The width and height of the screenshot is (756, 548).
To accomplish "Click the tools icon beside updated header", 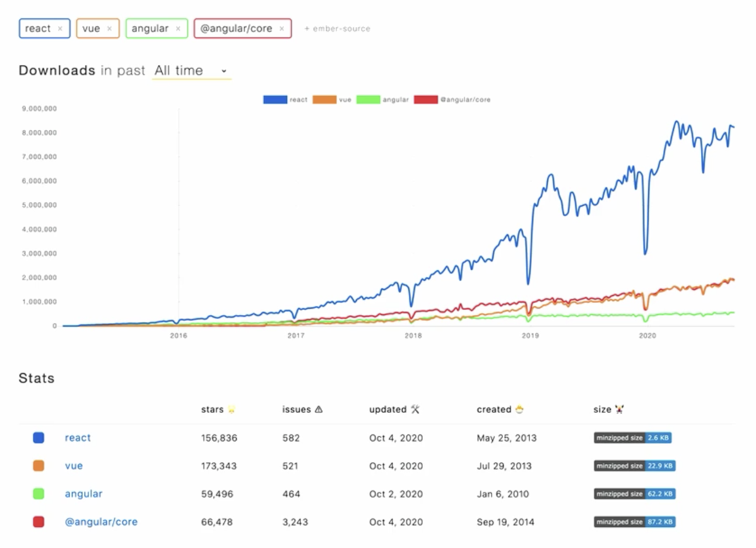I will [415, 410].
